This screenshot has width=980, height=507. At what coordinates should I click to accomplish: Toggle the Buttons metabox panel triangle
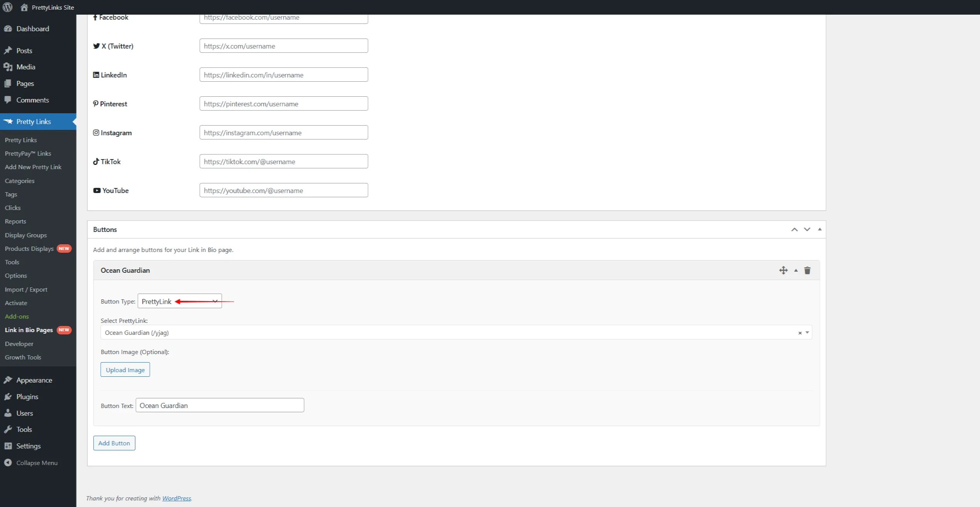(820, 229)
